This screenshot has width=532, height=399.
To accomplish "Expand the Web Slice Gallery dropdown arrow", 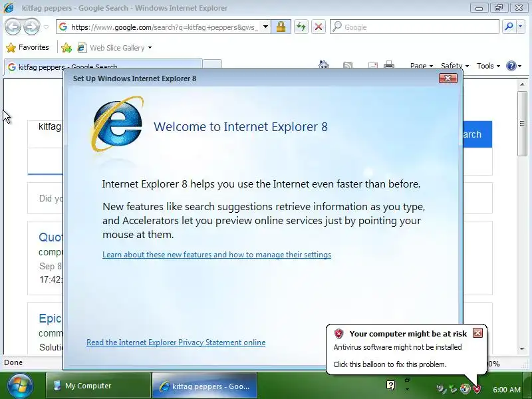I will pyautogui.click(x=150, y=48).
